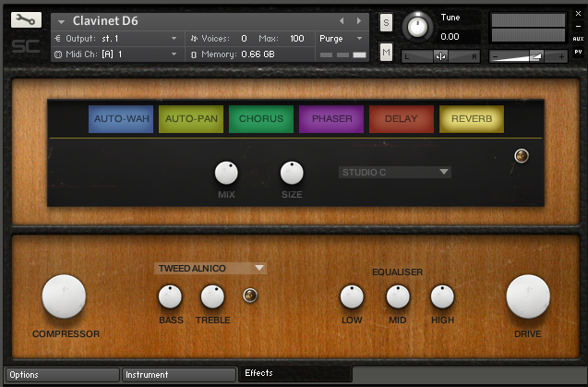Select the Phaser effect button

(x=331, y=119)
